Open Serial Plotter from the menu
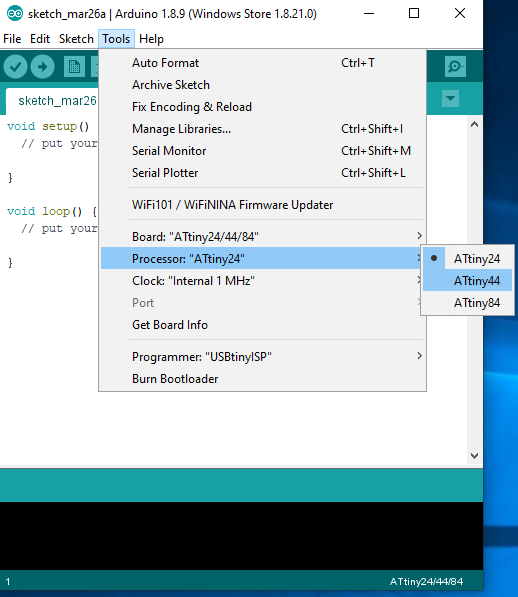 263,173
